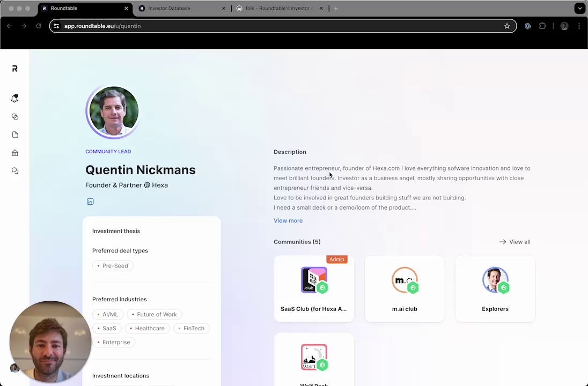View site information icon in address bar
The image size is (588, 386).
pos(56,26)
